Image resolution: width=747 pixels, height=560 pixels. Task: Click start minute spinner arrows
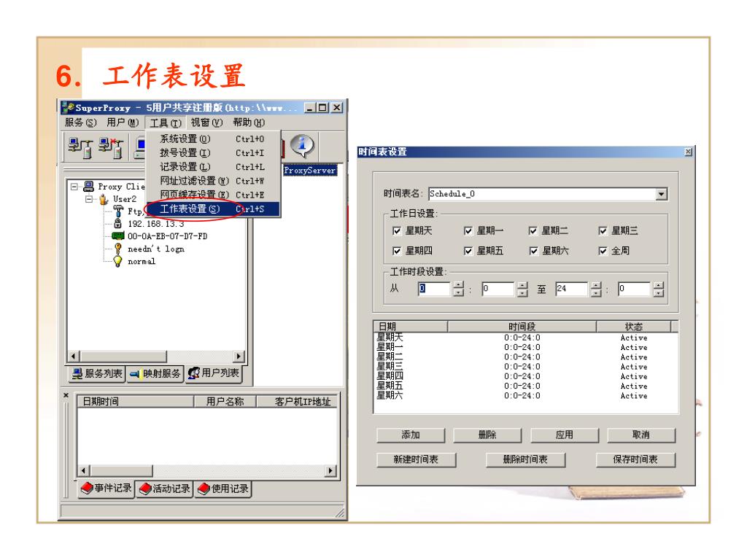522,289
